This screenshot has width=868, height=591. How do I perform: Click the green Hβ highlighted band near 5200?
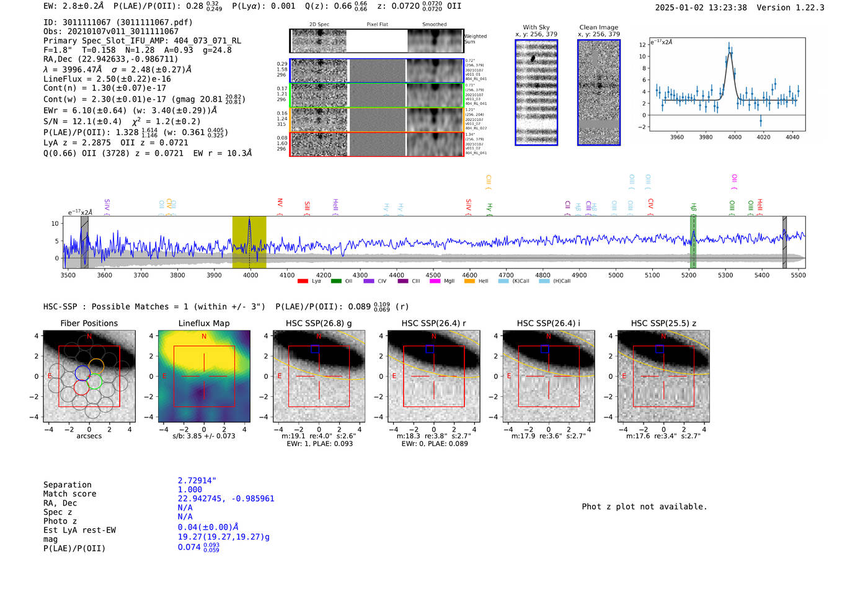[693, 242]
